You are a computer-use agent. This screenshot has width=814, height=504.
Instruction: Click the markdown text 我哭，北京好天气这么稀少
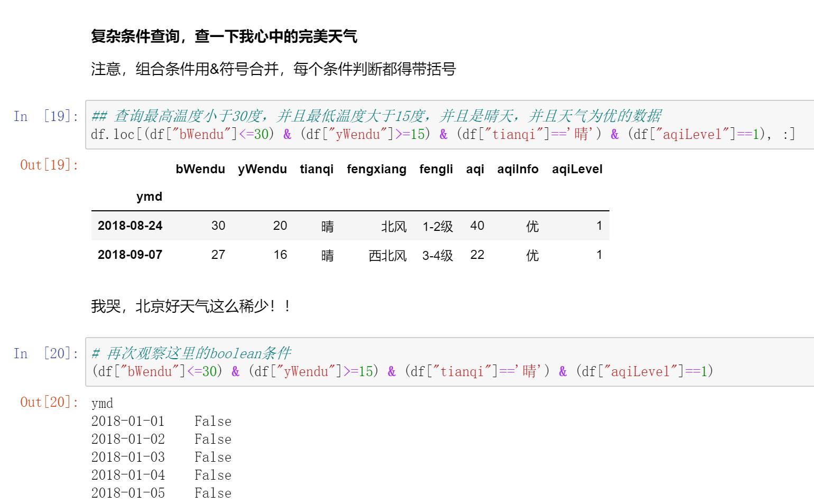tap(191, 306)
